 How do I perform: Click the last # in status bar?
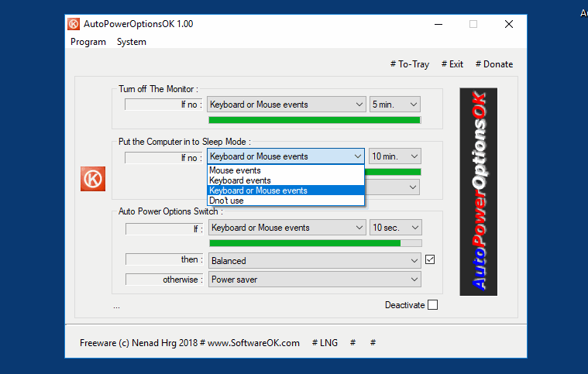[373, 342]
